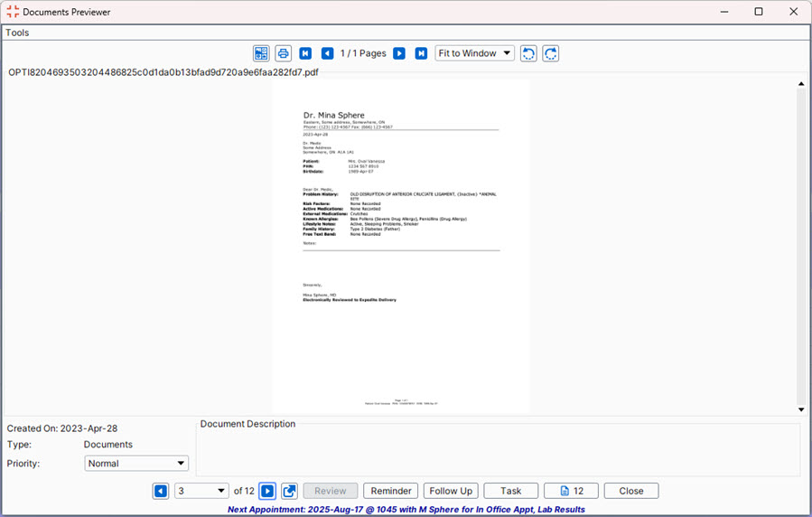Jump to last page of document
The height and width of the screenshot is (517, 812).
(x=421, y=53)
